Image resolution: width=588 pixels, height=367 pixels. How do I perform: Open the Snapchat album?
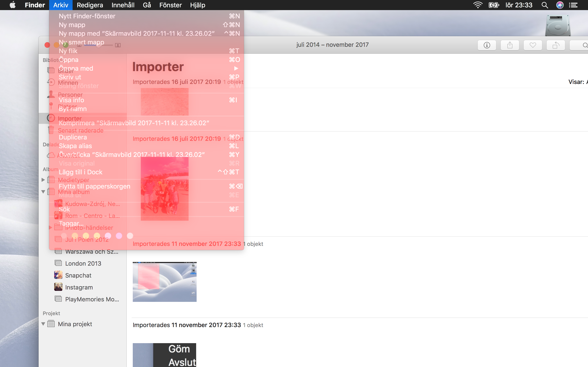tap(78, 275)
